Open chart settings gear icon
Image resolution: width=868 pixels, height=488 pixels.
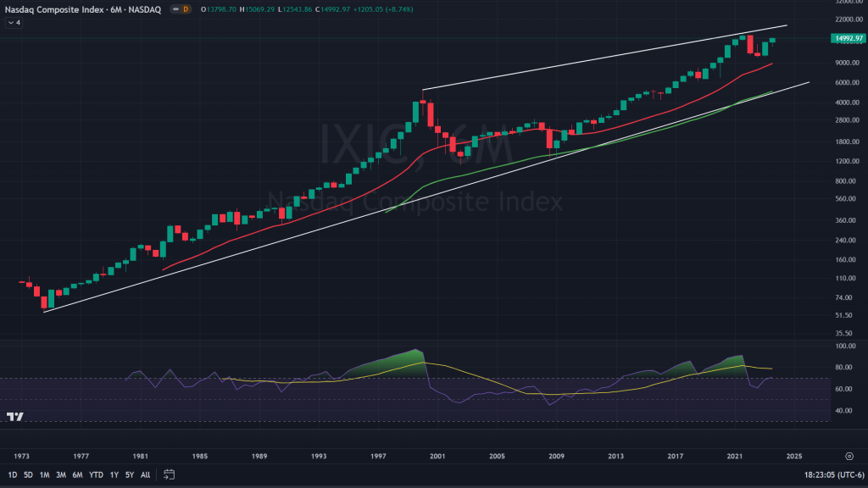tap(849, 455)
